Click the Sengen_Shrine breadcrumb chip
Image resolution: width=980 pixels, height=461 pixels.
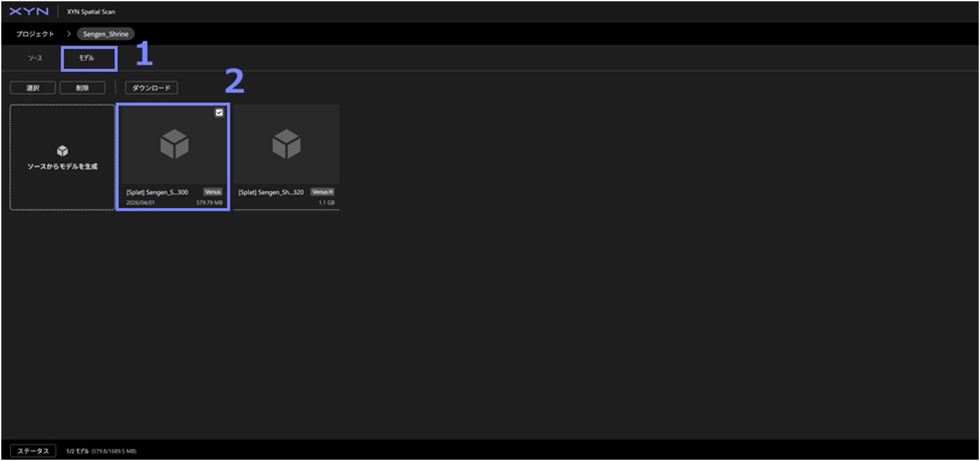106,34
